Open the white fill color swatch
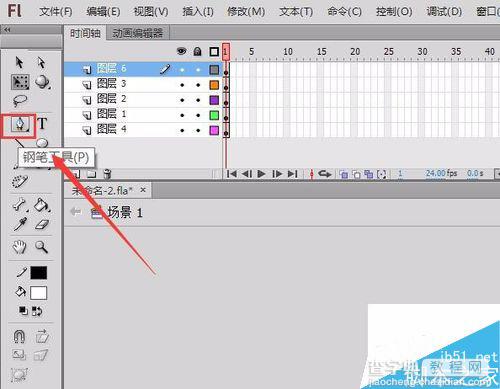The height and width of the screenshot is (389, 500). 39,293
